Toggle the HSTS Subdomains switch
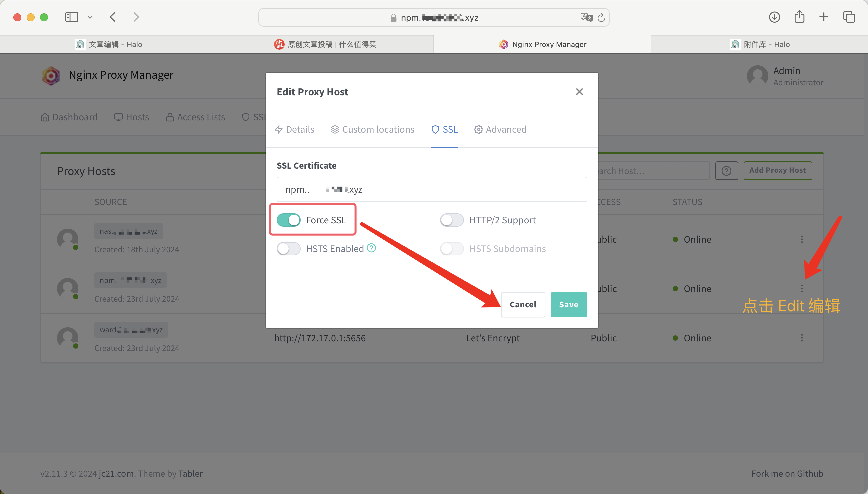Viewport: 868px width, 494px height. [x=451, y=249]
